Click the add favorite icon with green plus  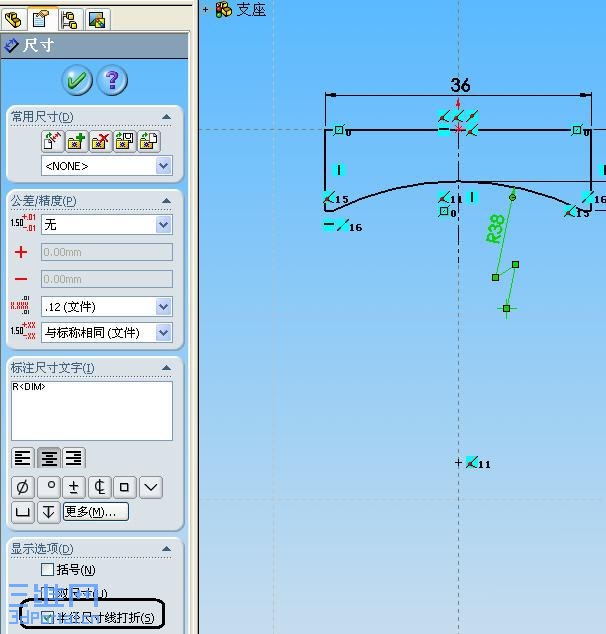(76, 141)
